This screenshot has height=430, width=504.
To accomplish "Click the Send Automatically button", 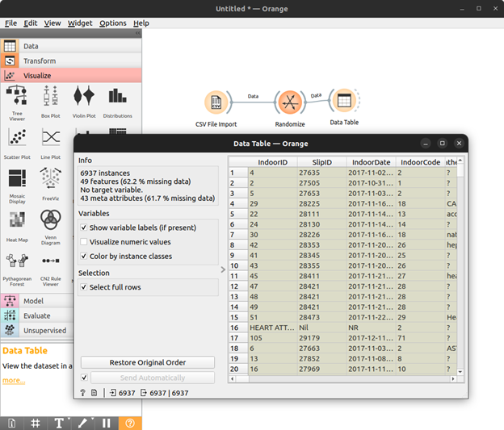I will tap(153, 378).
